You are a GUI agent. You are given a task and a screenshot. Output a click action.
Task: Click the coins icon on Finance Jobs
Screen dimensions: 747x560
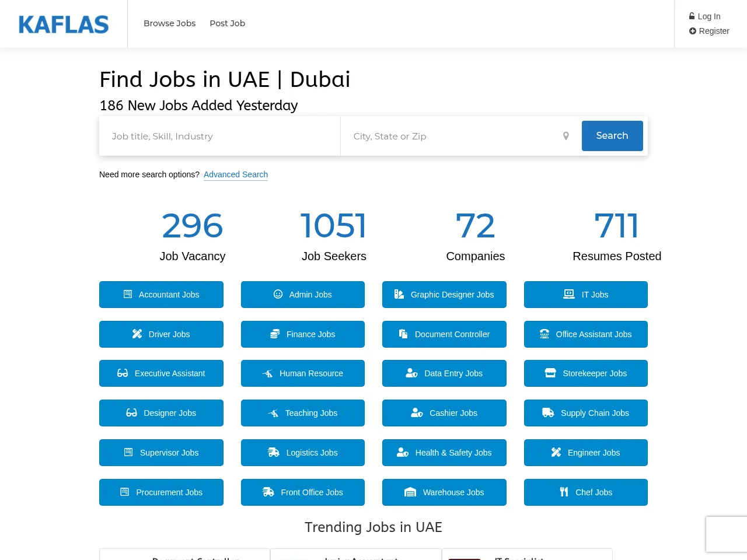[x=275, y=334]
